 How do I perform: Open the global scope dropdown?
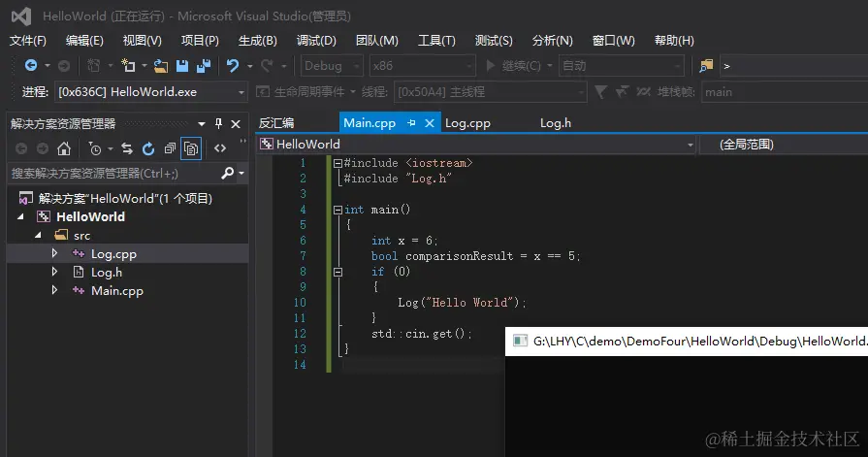tap(784, 145)
